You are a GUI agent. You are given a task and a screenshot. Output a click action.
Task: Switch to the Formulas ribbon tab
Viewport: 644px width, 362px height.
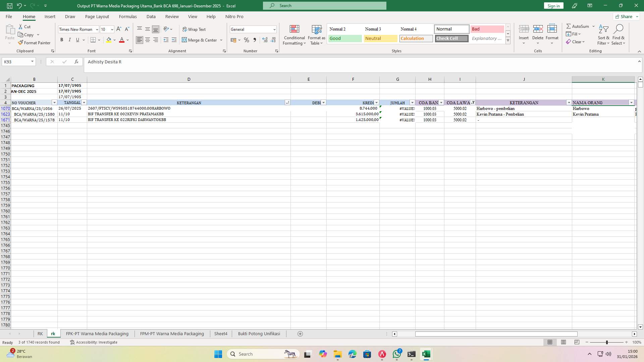[128, 16]
